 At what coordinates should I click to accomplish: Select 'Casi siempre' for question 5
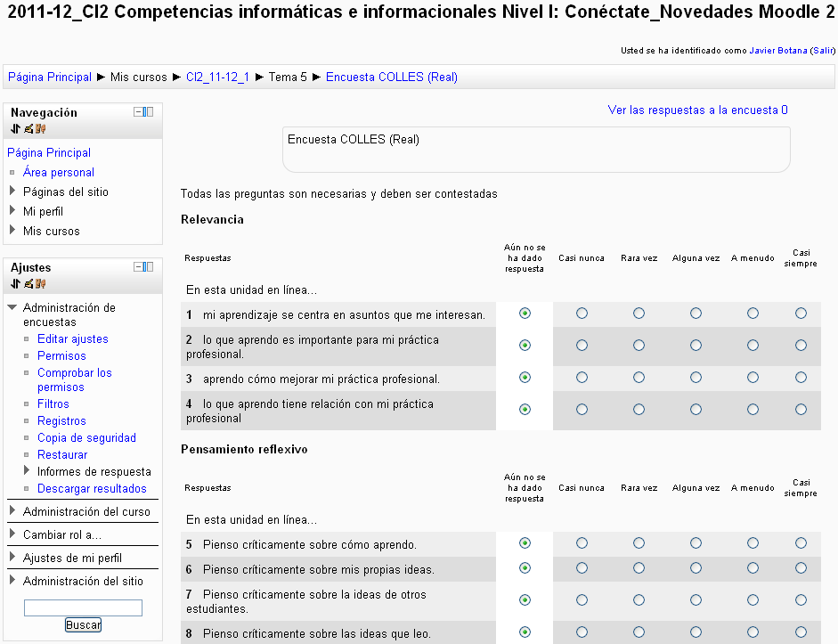pos(801,543)
